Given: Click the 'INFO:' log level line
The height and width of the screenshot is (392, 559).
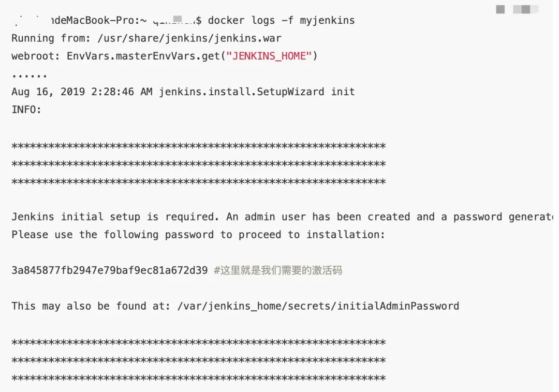Looking at the screenshot, I should click(26, 109).
